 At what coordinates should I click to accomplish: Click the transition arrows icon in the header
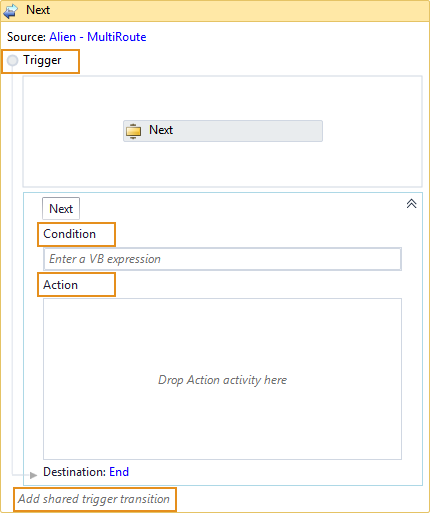(11, 10)
